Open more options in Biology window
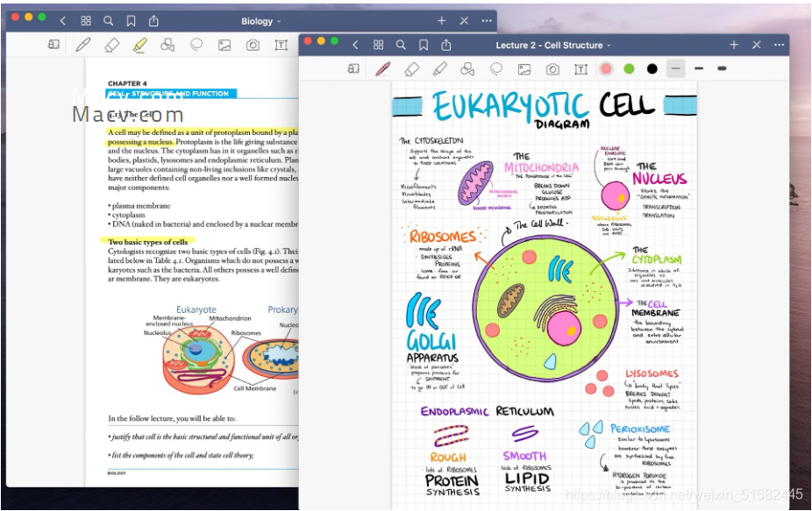Image resolution: width=812 pixels, height=511 pixels. point(487,21)
